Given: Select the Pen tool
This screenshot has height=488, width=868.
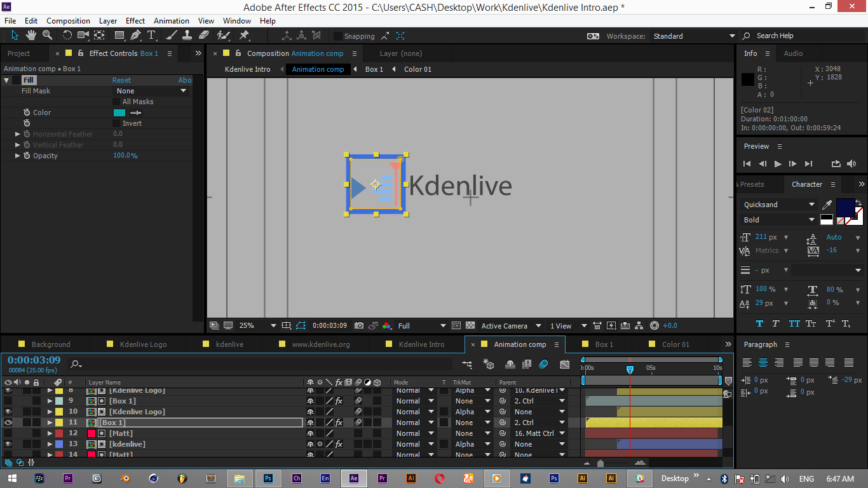Looking at the screenshot, I should (135, 36).
